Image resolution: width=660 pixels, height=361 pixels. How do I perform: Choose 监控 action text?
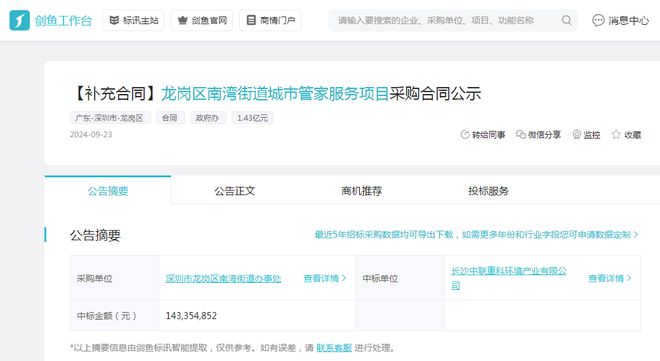pyautogui.click(x=592, y=135)
